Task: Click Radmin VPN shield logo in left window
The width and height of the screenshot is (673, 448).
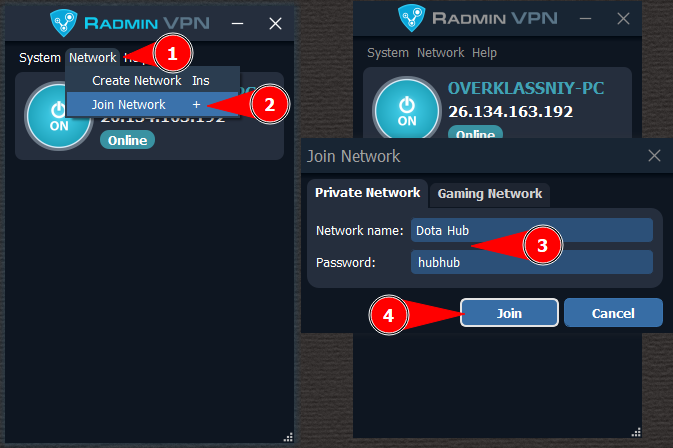Action: pos(64,23)
